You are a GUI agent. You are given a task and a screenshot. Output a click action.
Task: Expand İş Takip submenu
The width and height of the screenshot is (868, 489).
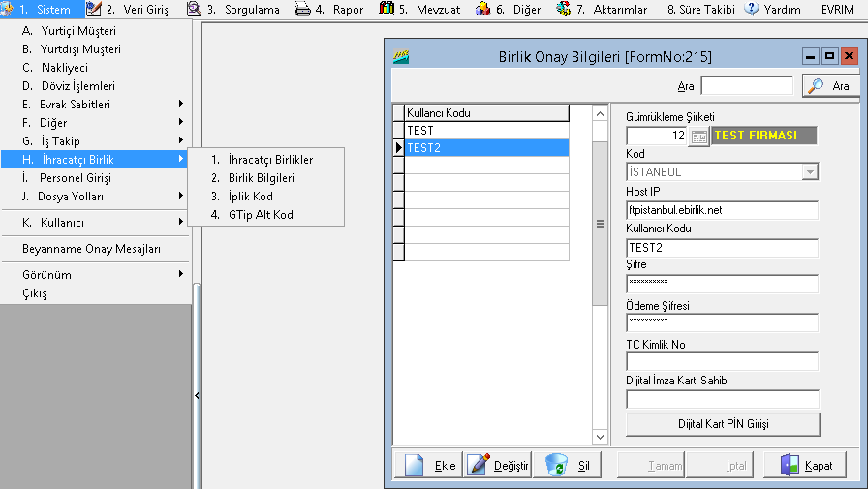95,141
